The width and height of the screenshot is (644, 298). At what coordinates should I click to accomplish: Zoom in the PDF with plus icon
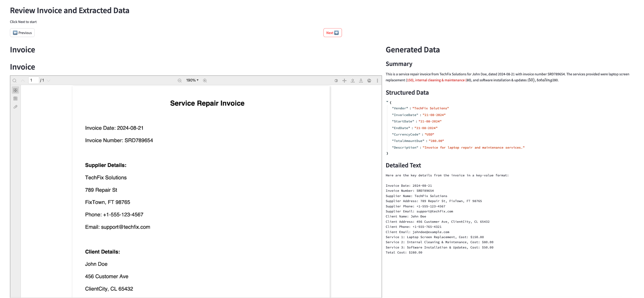[205, 80]
